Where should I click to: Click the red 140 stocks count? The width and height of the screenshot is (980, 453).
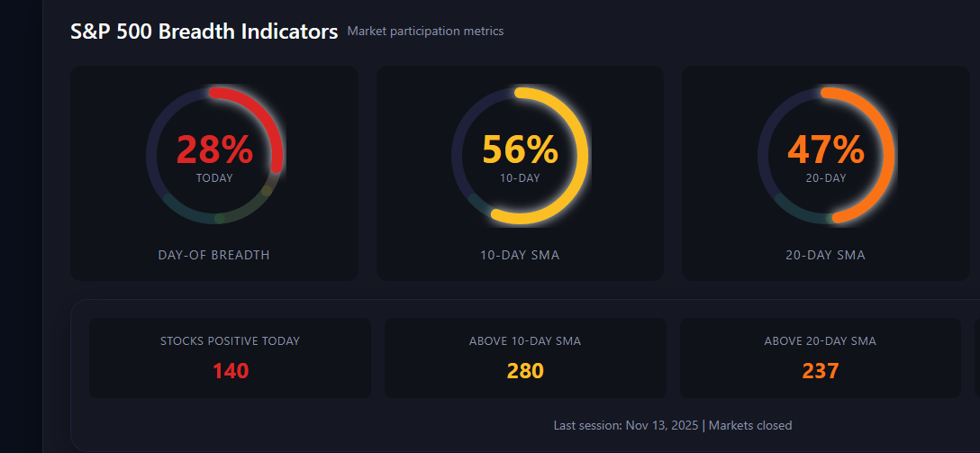click(x=231, y=371)
